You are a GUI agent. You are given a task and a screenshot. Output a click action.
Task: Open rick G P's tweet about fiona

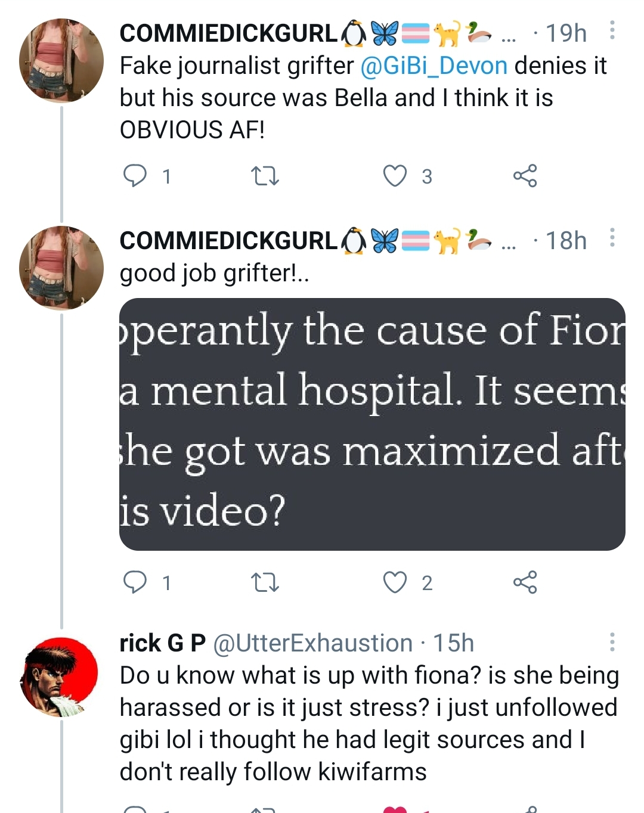[369, 724]
